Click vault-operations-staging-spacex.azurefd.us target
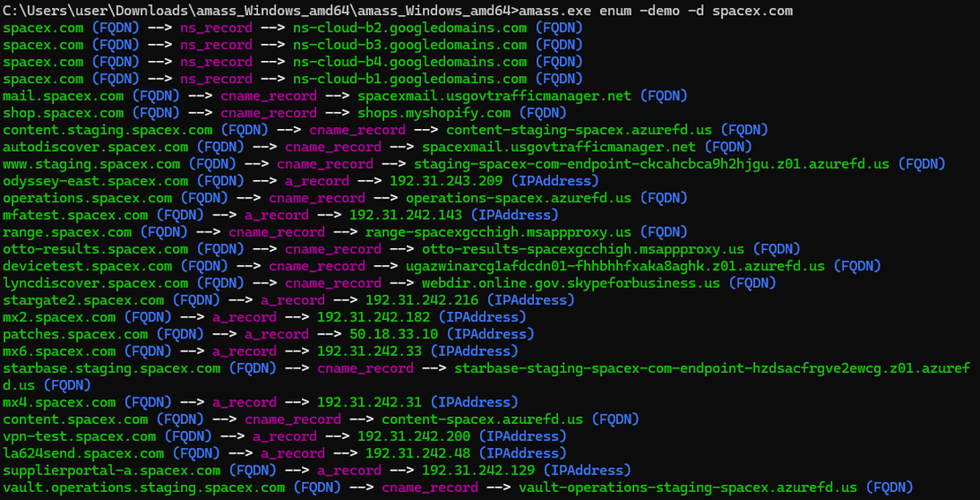The height and width of the screenshot is (500, 980). coord(688,488)
